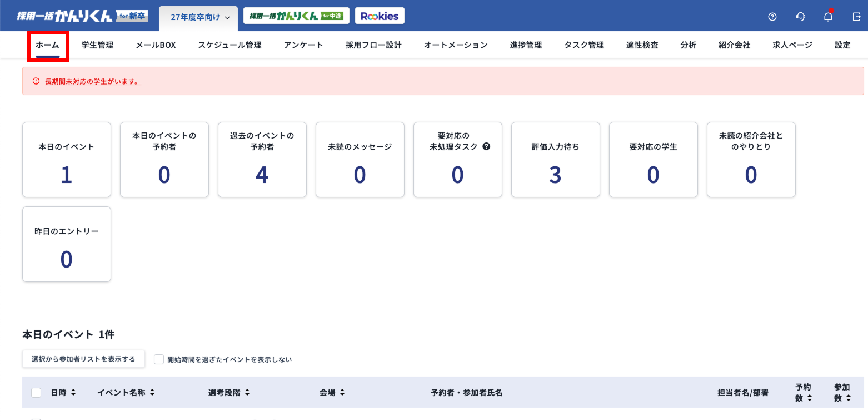The height and width of the screenshot is (420, 868).
Task: Open notifications from the bell icon
Action: 827,16
